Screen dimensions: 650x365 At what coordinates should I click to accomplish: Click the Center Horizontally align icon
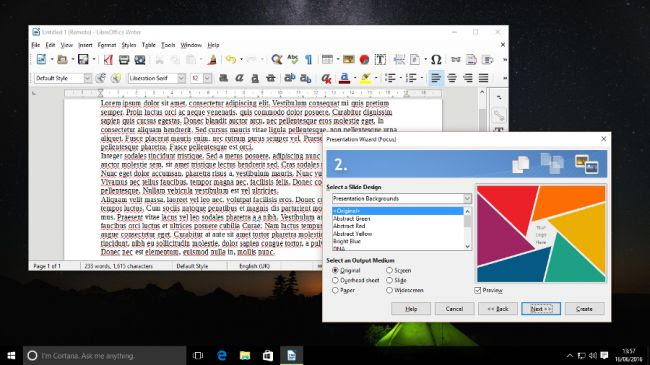point(452,78)
